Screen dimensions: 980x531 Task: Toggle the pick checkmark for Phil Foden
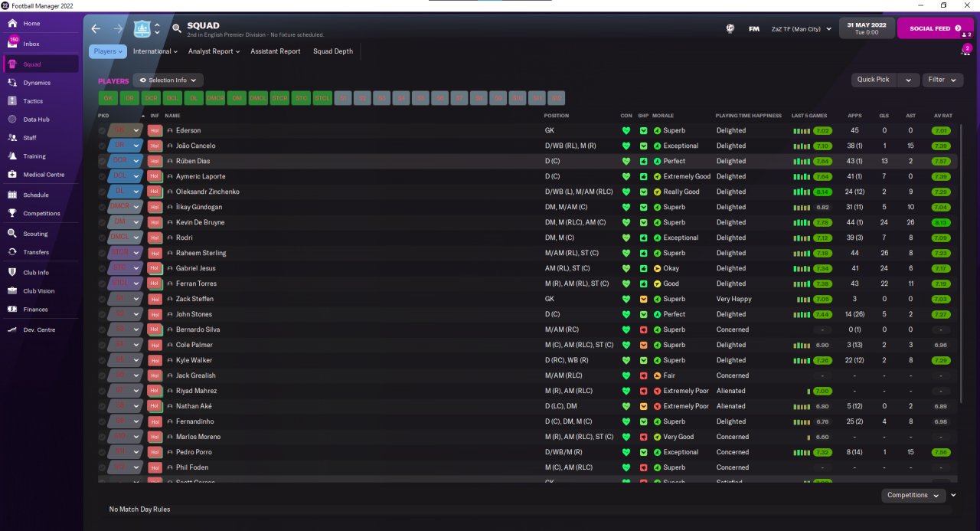pos(103,467)
